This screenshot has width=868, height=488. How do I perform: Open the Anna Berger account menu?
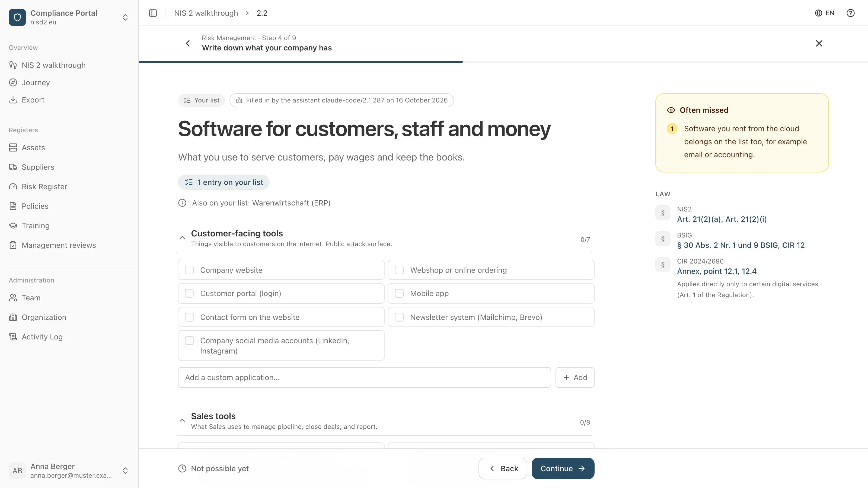(125, 470)
